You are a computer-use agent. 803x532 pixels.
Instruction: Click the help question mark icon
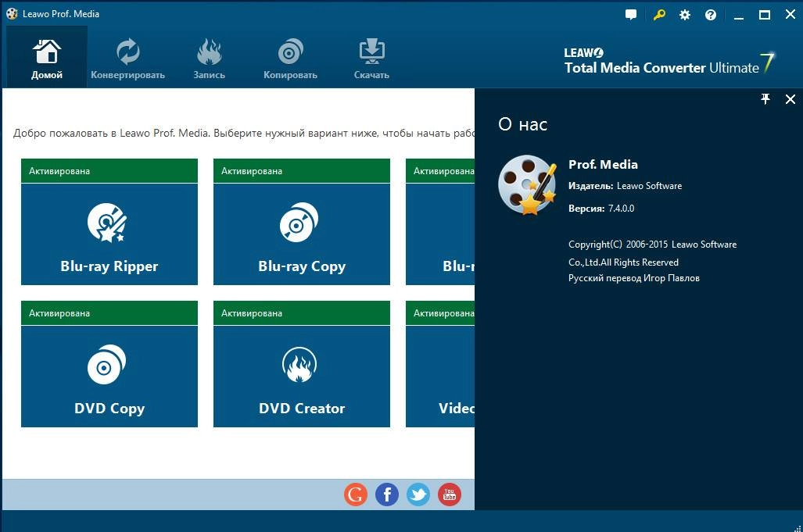coord(710,15)
